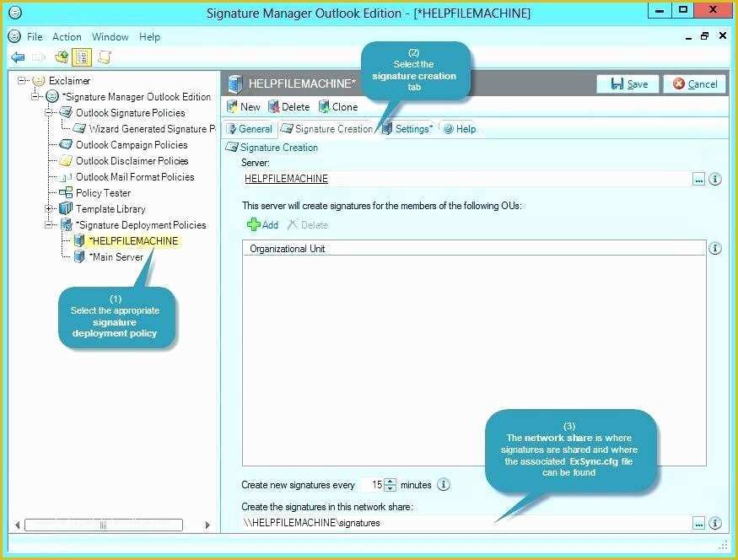Click Add to add an organizational unit
Screen dimensions: 738x560
point(262,225)
